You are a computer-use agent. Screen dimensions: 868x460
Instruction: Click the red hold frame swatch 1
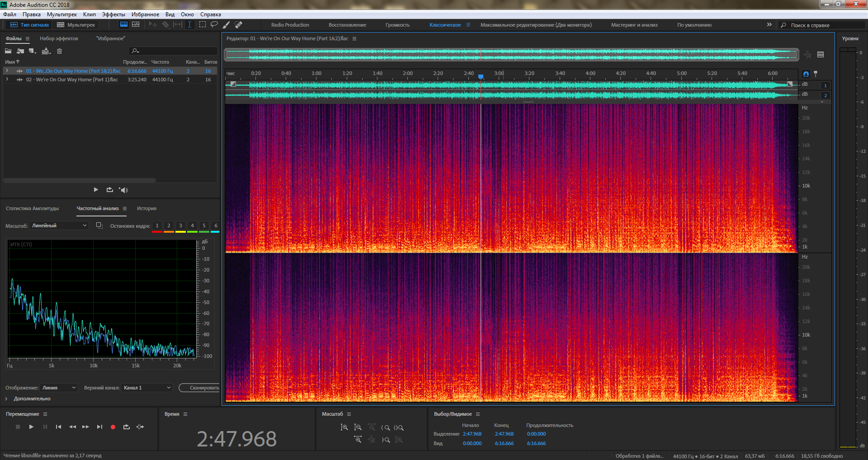click(157, 226)
